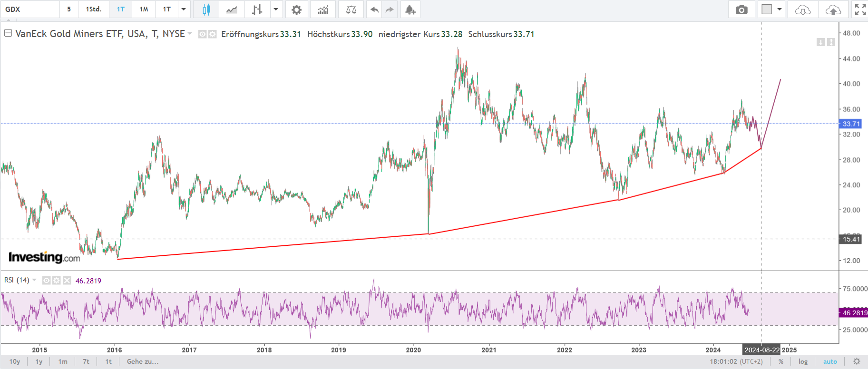Toggle visibility of VanEck Gold Miners series

point(202,34)
